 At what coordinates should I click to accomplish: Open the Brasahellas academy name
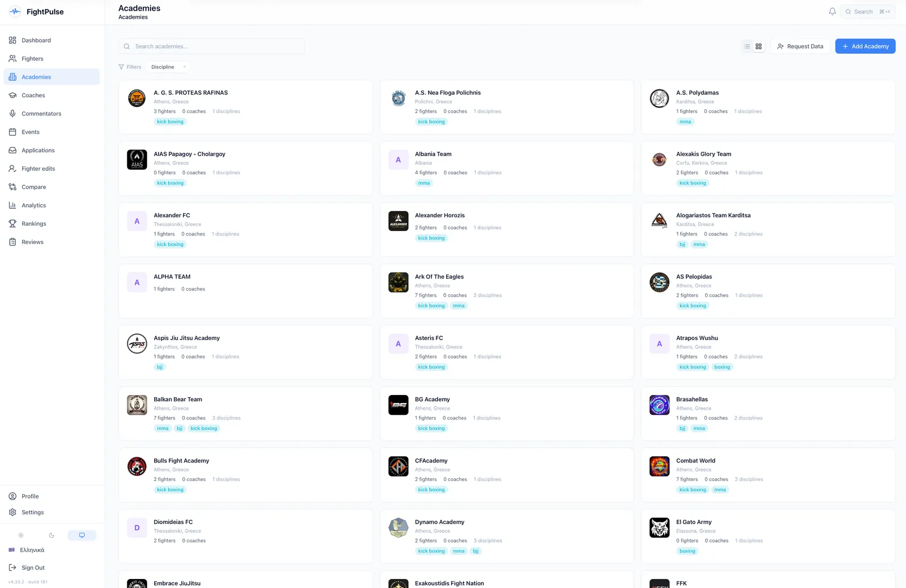[x=692, y=400]
